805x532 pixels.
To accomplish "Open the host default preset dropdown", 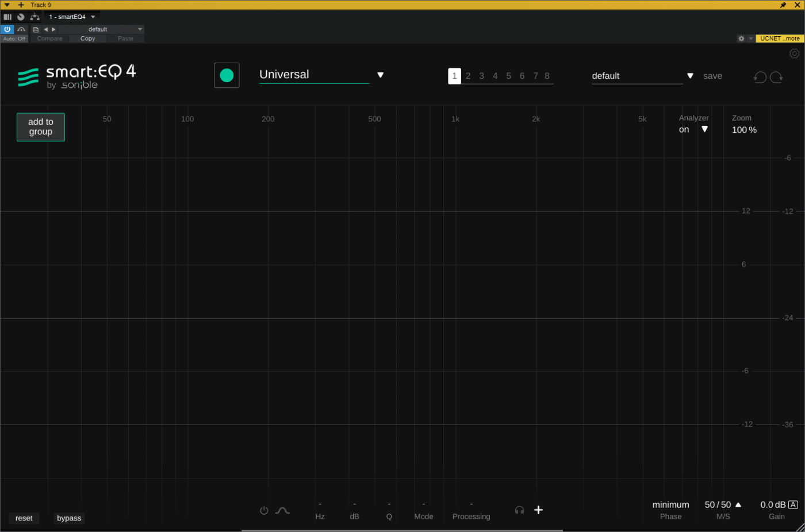I will click(101, 29).
